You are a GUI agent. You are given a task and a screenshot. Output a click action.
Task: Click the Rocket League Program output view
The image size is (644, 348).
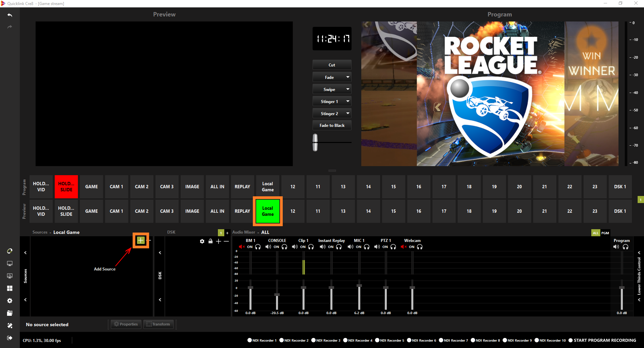point(490,94)
